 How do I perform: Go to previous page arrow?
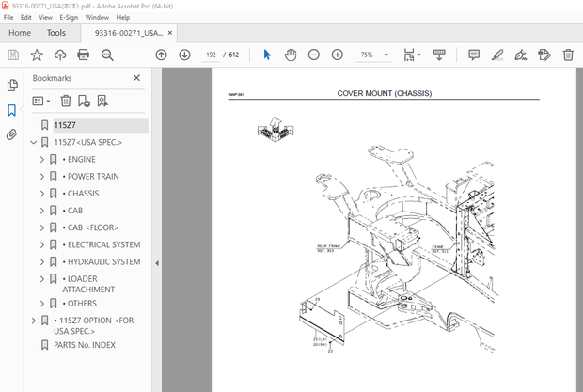pos(161,55)
